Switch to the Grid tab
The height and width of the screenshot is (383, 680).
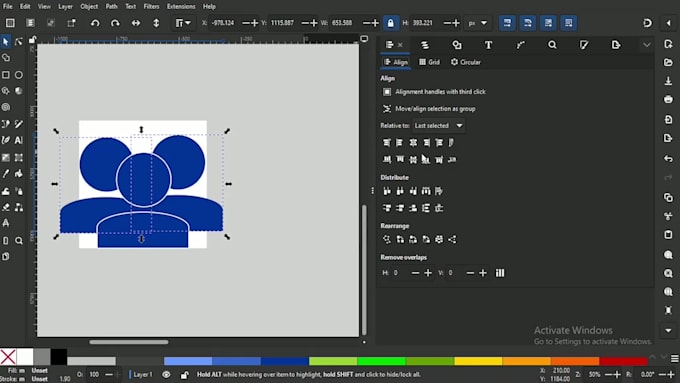429,62
